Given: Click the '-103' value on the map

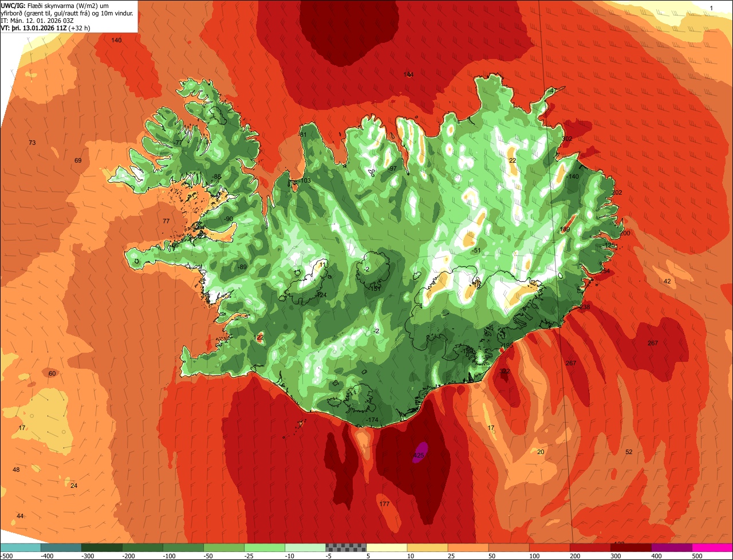Looking at the screenshot, I should pyautogui.click(x=305, y=180).
